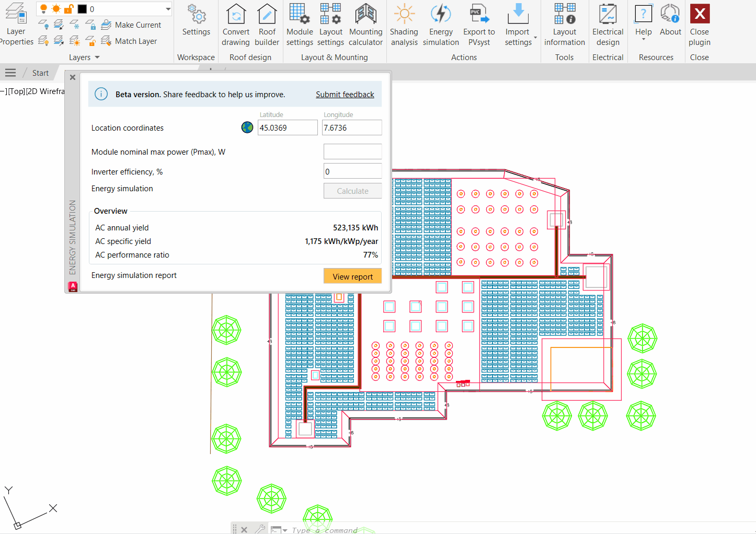The height and width of the screenshot is (534, 756).
Task: Click the View report button
Action: (x=353, y=276)
